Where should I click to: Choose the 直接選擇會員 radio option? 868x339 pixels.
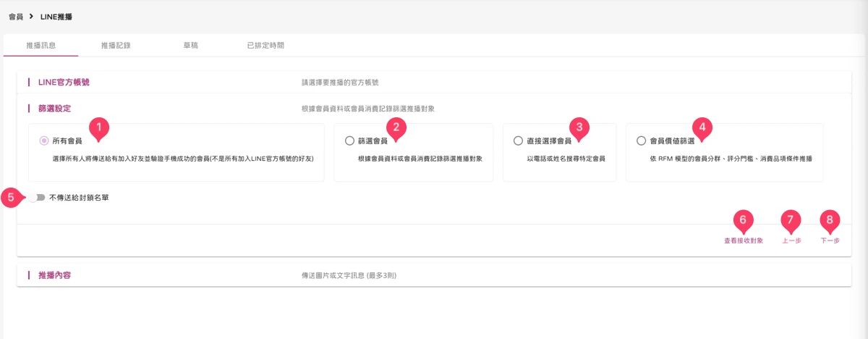[x=518, y=141]
